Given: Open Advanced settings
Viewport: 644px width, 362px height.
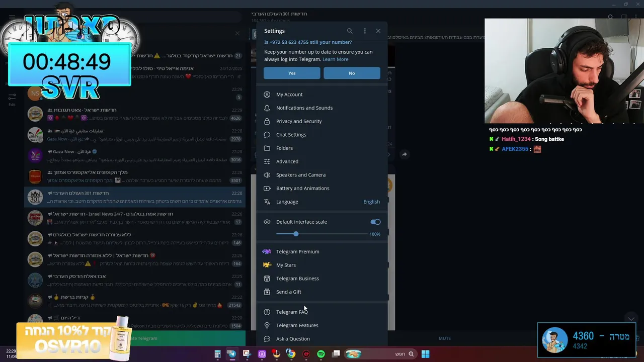Looking at the screenshot, I should click(322, 161).
